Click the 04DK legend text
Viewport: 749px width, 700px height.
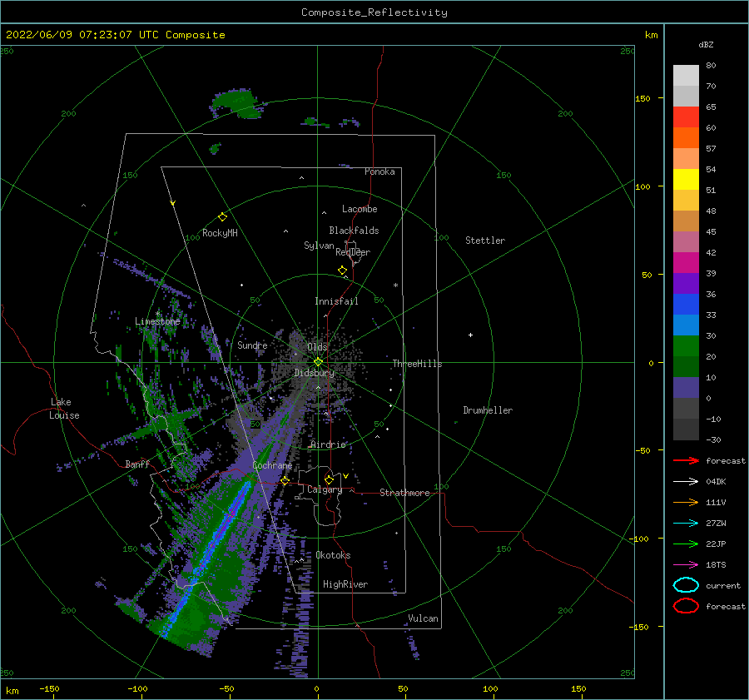point(716,482)
